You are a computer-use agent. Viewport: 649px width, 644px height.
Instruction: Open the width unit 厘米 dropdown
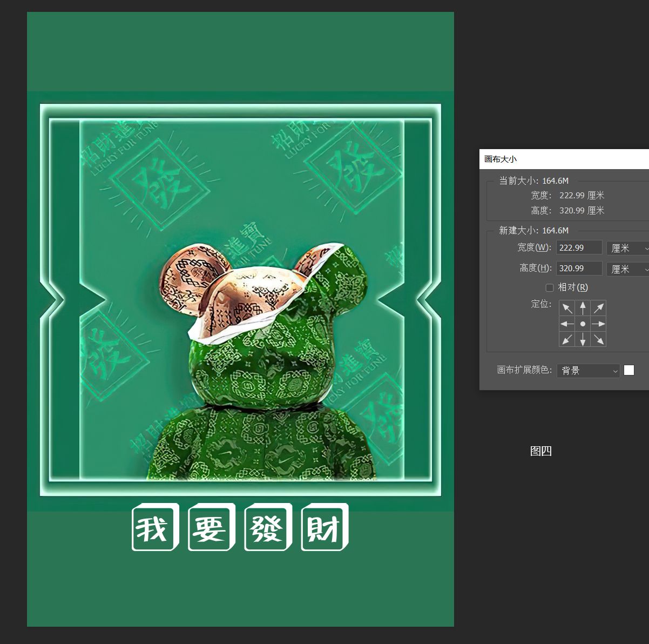(x=628, y=248)
